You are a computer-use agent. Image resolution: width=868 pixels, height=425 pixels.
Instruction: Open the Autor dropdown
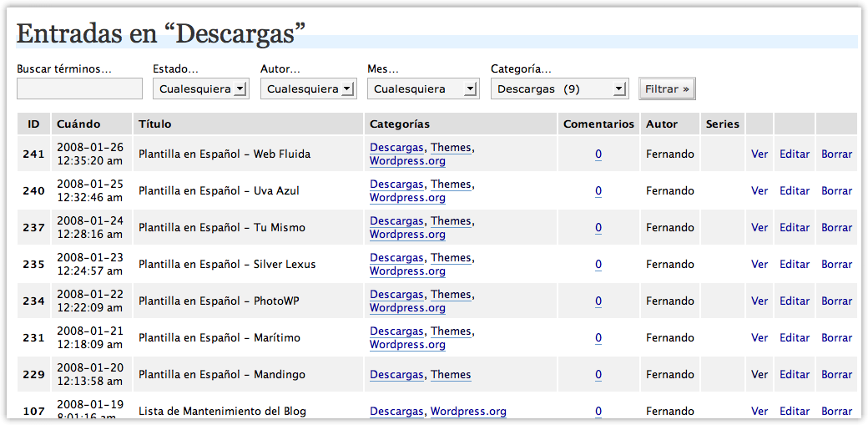308,89
